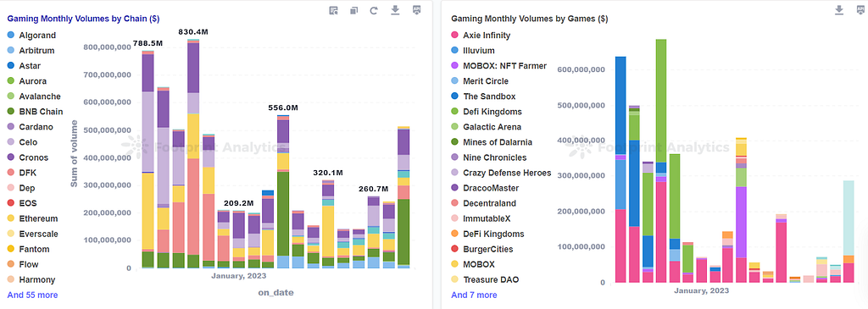868x309 pixels.
Task: Click the Cronos purple legend dot
Action: (10, 157)
